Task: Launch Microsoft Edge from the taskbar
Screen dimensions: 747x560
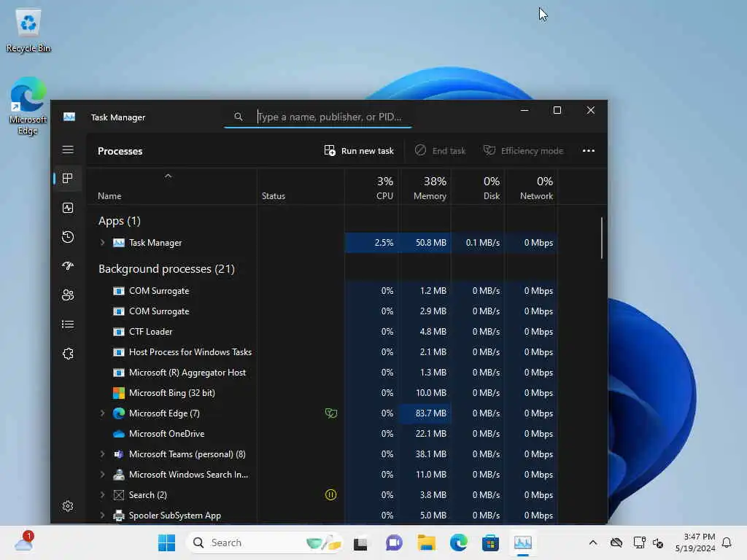Action: [x=458, y=542]
